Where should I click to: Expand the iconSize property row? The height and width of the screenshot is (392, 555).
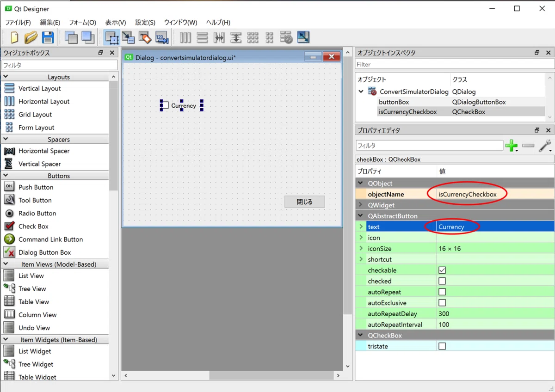click(x=361, y=248)
